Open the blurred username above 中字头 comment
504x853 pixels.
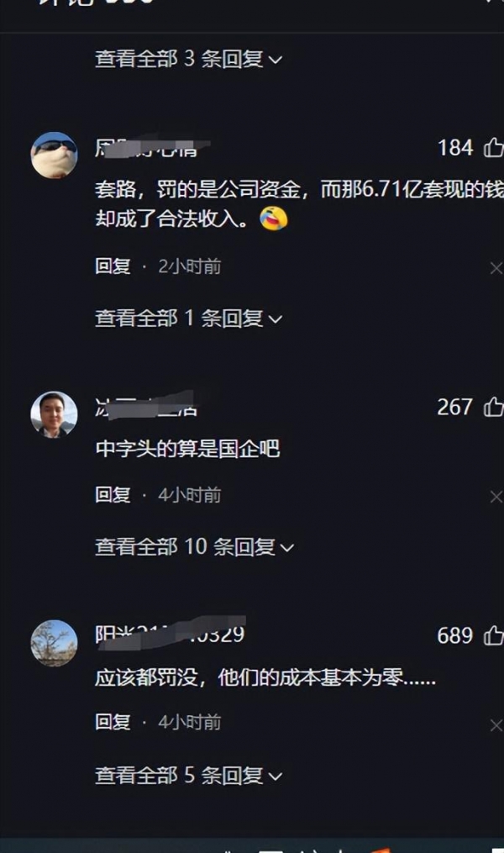pos(145,407)
